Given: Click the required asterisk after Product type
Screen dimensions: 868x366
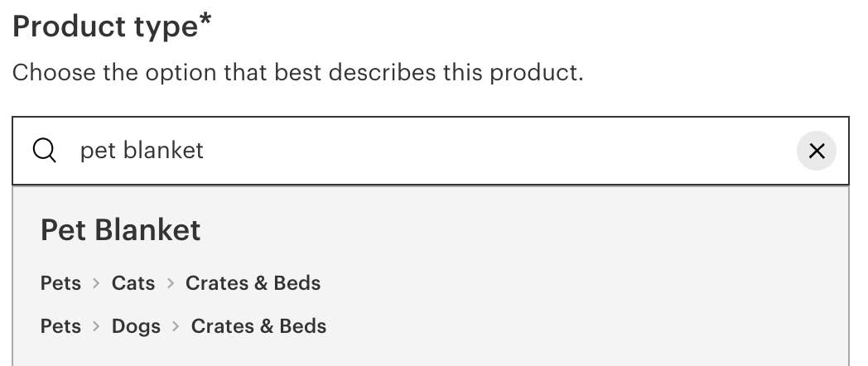Looking at the screenshot, I should pyautogui.click(x=205, y=22).
